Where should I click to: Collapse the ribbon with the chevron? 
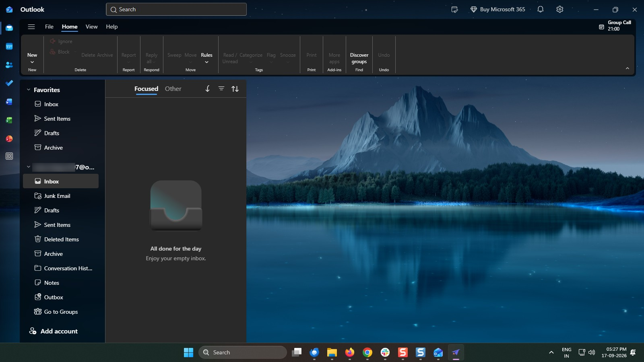tap(627, 68)
